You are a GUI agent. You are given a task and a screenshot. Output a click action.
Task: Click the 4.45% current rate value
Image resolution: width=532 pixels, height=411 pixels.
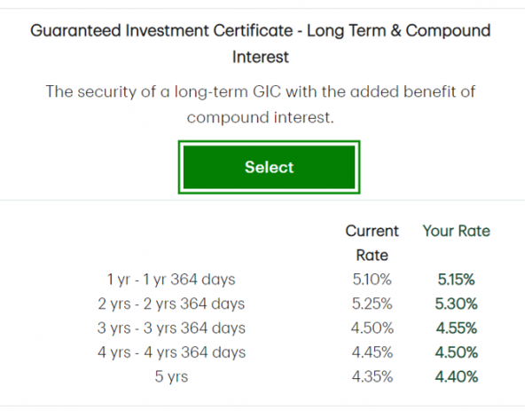(371, 352)
